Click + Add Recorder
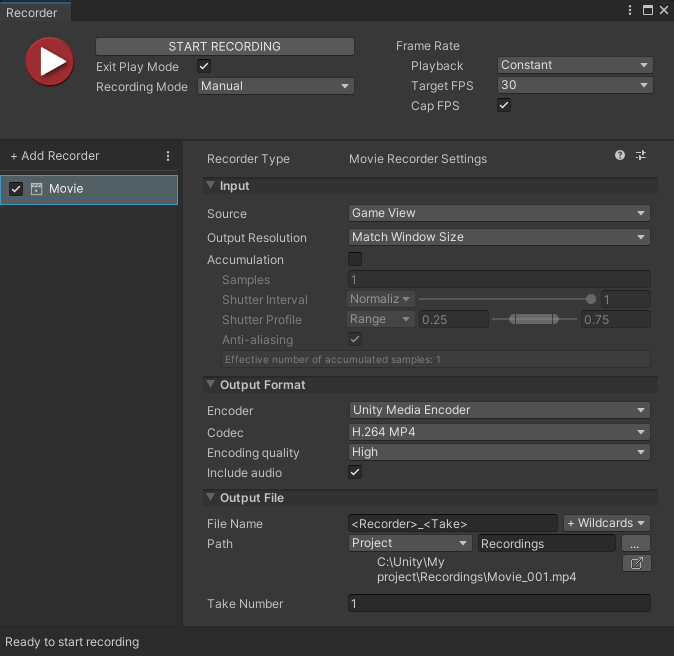The height and width of the screenshot is (656, 674). (x=55, y=156)
